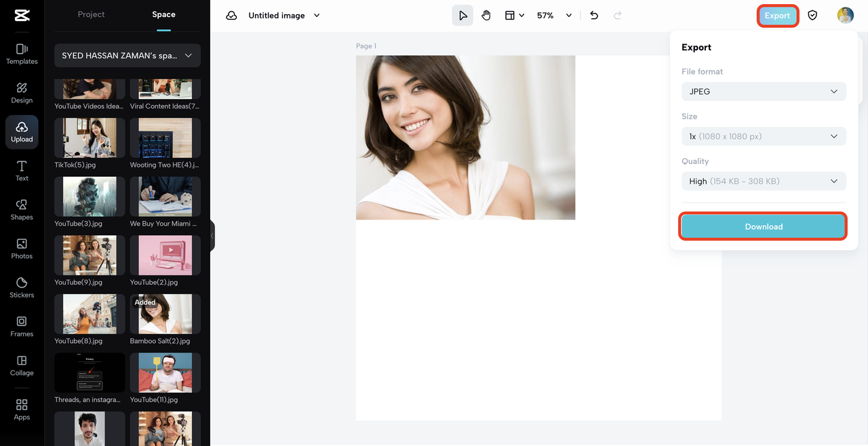This screenshot has height=446, width=868.
Task: Select the hand pan tool
Action: (486, 16)
